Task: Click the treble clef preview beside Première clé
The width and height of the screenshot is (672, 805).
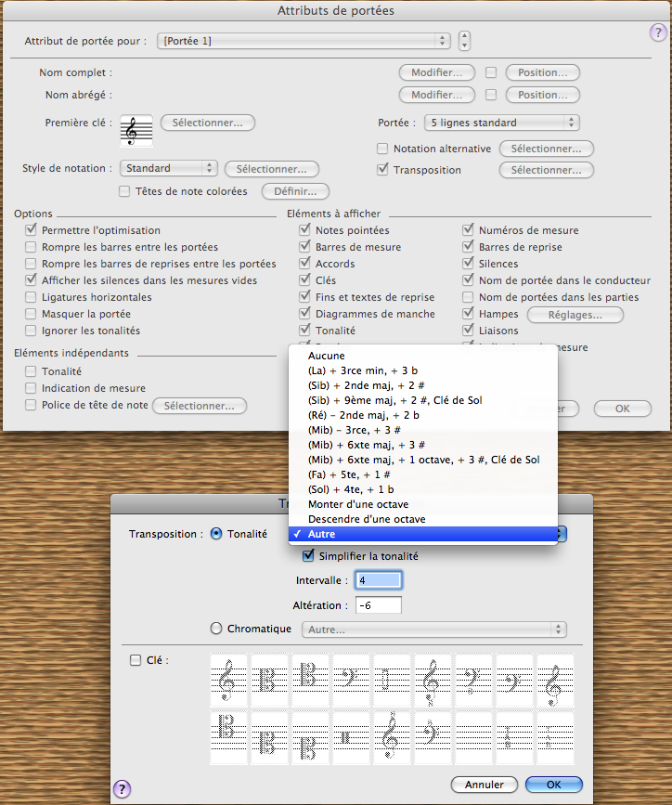Action: click(136, 131)
